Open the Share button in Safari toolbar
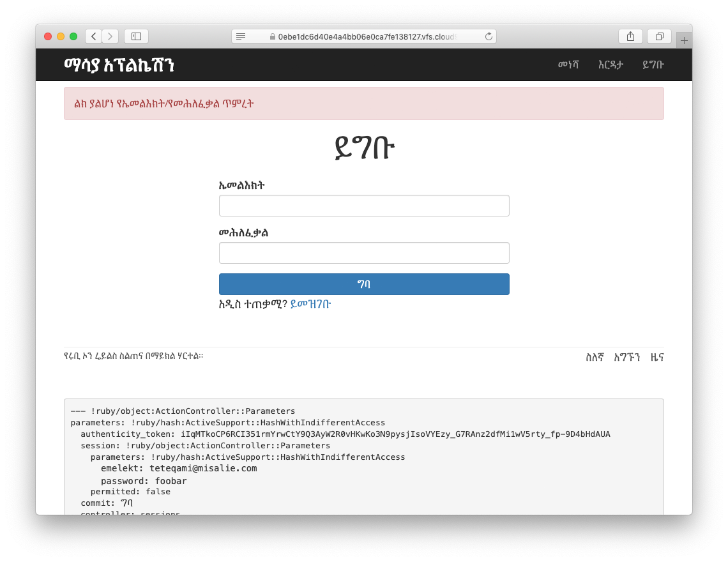728x562 pixels. click(x=630, y=36)
